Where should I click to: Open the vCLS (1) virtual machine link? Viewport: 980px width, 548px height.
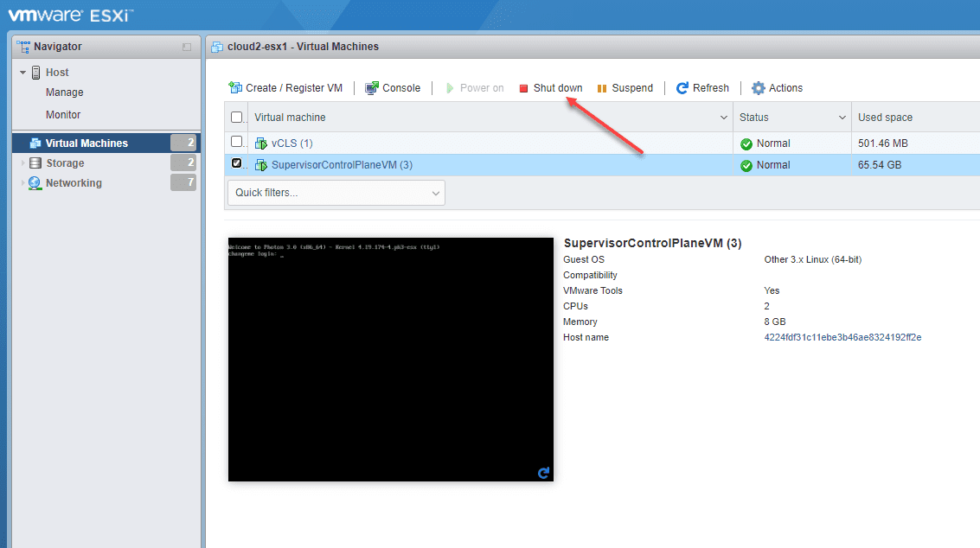tap(291, 143)
